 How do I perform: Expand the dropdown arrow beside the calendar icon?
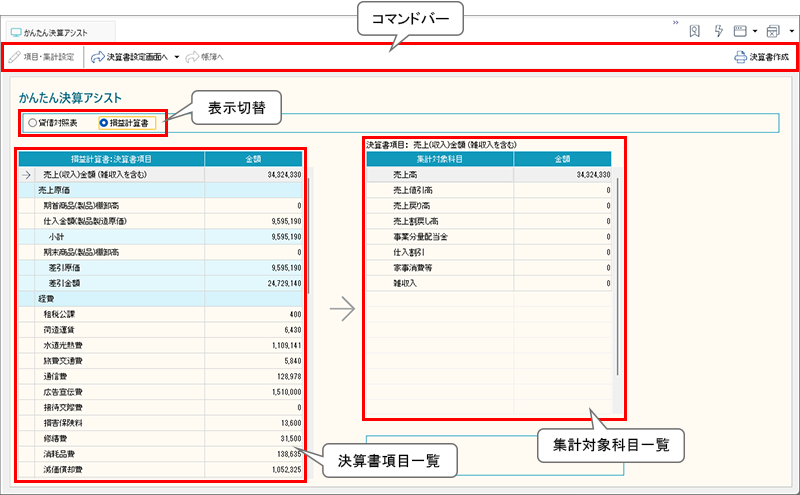(791, 31)
